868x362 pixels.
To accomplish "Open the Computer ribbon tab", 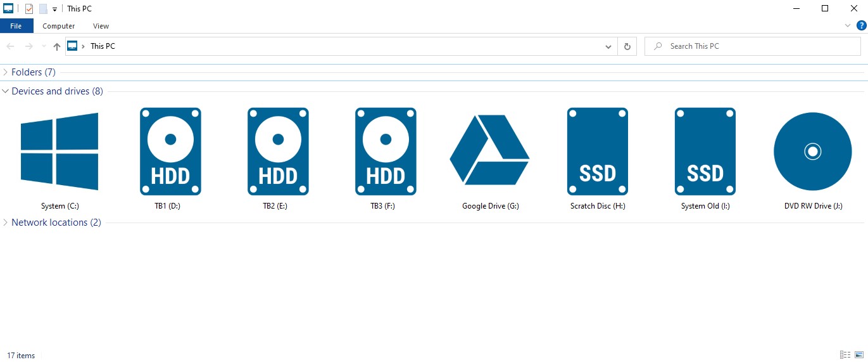I will (x=59, y=26).
